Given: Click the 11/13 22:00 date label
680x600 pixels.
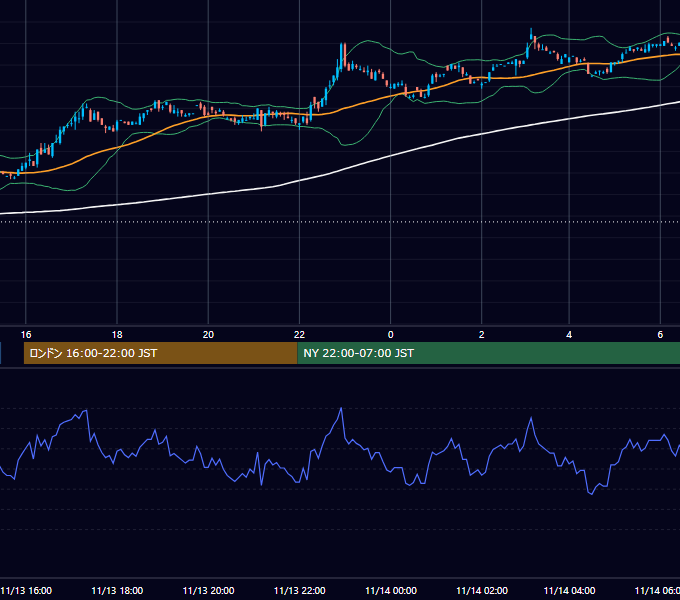Looking at the screenshot, I should 299,590.
